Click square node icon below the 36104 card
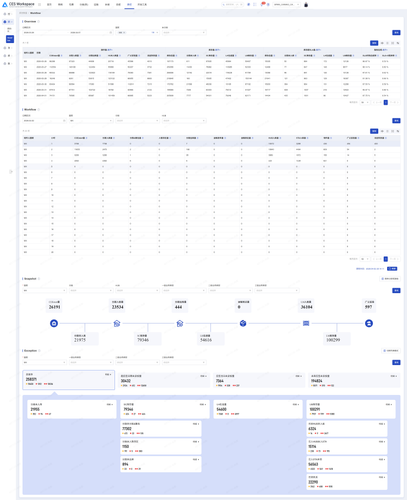 pyautogui.click(x=306, y=323)
